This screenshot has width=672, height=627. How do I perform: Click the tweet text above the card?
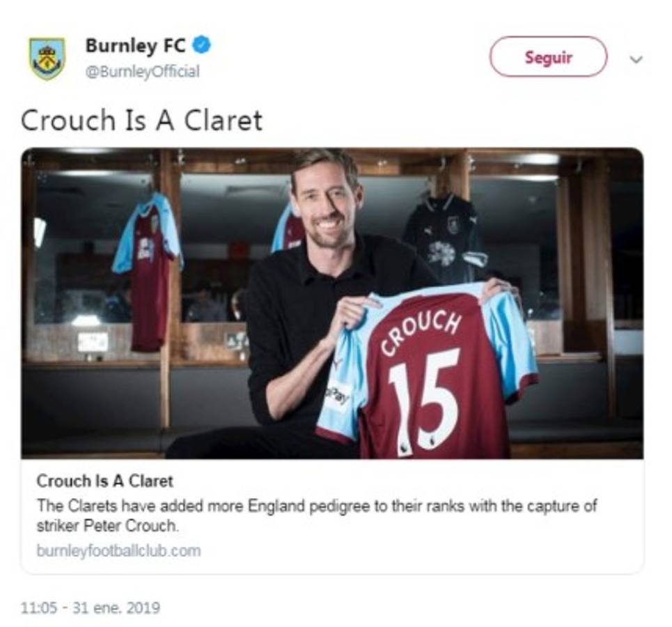pos(141,121)
